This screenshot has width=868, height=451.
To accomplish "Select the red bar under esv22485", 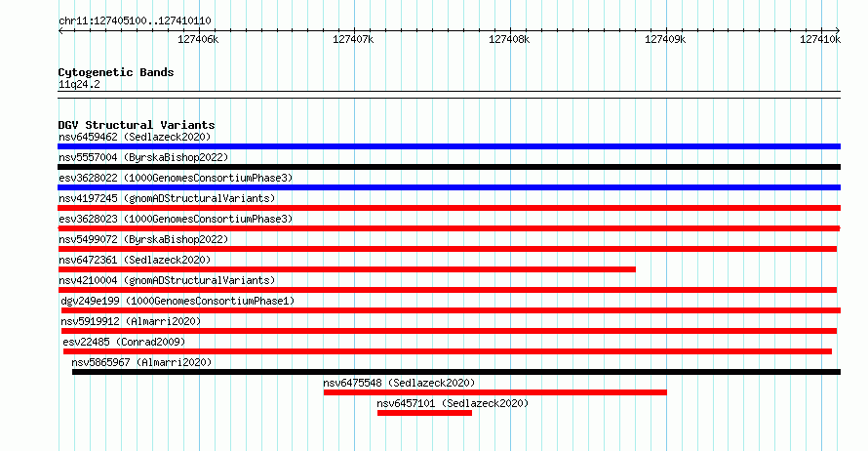I will (x=448, y=351).
